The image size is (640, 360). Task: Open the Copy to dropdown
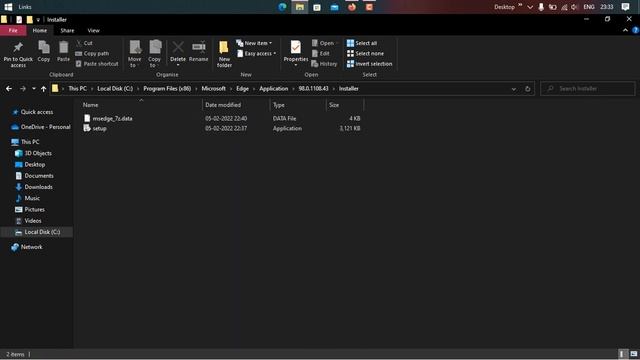click(x=155, y=54)
